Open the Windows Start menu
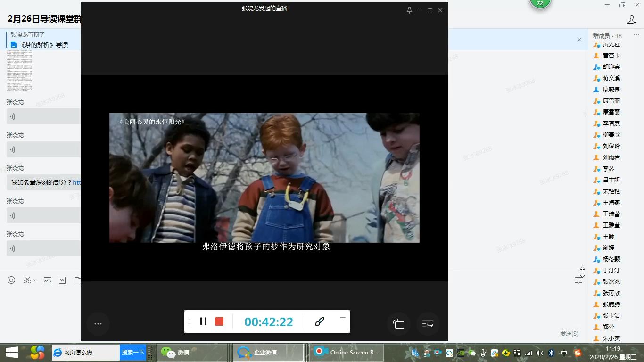Screen dimensions: 644x362 tap(11, 352)
